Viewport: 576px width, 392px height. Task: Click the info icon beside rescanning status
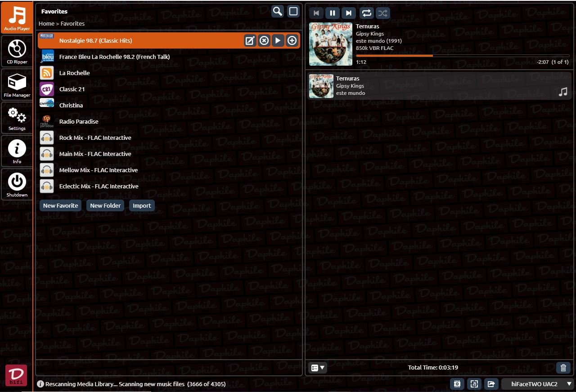pos(40,384)
